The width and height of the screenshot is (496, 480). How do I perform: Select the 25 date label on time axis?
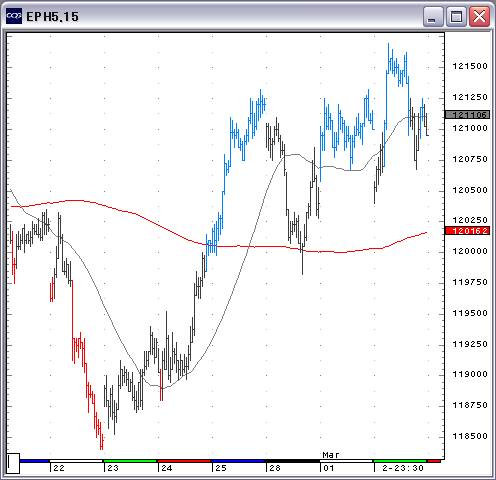pyautogui.click(x=221, y=468)
